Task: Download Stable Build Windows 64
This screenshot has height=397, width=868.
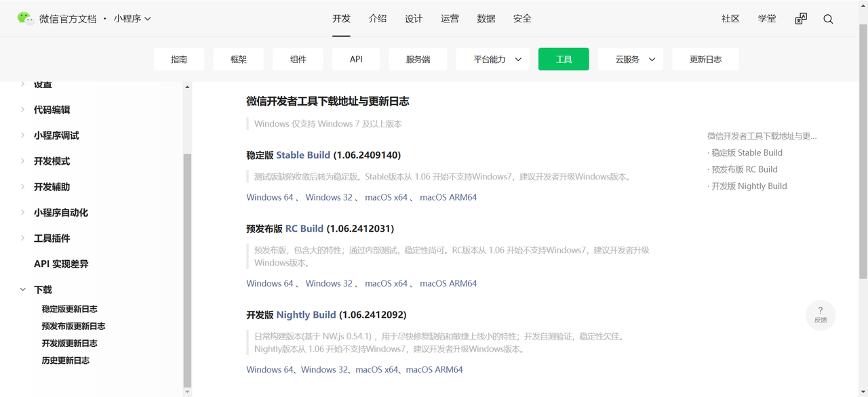Action: [x=270, y=197]
